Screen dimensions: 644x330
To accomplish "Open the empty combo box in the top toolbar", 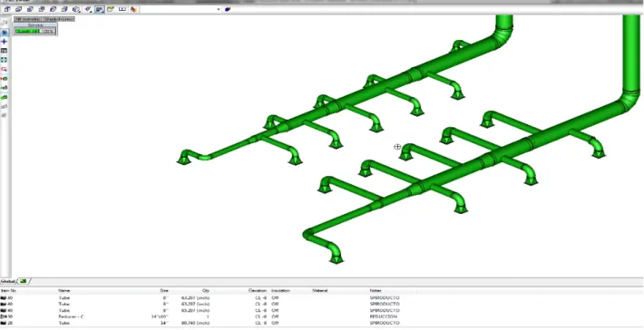I will pos(181,9).
